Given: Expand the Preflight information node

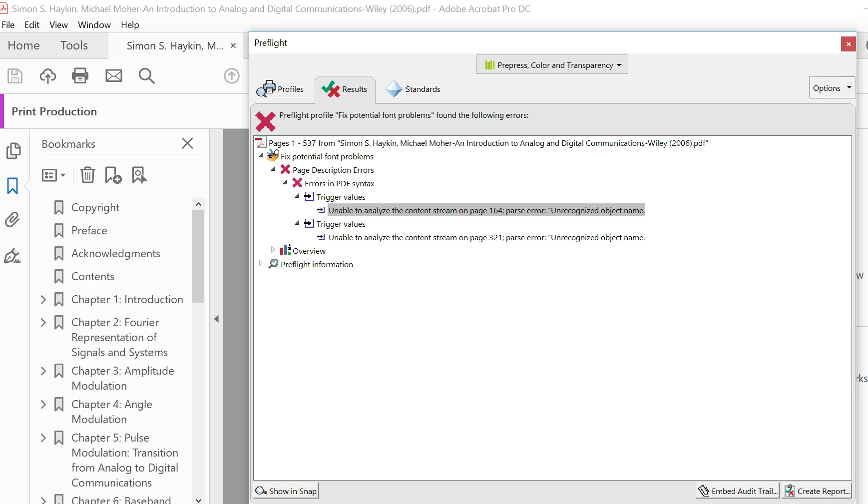Looking at the screenshot, I should (261, 263).
